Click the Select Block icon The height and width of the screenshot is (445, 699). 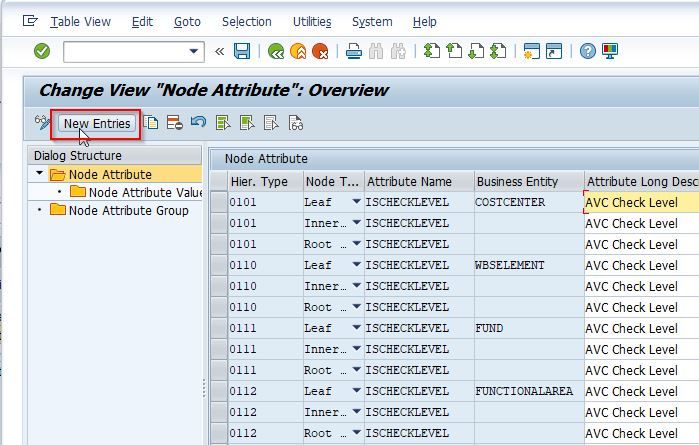tap(247, 123)
